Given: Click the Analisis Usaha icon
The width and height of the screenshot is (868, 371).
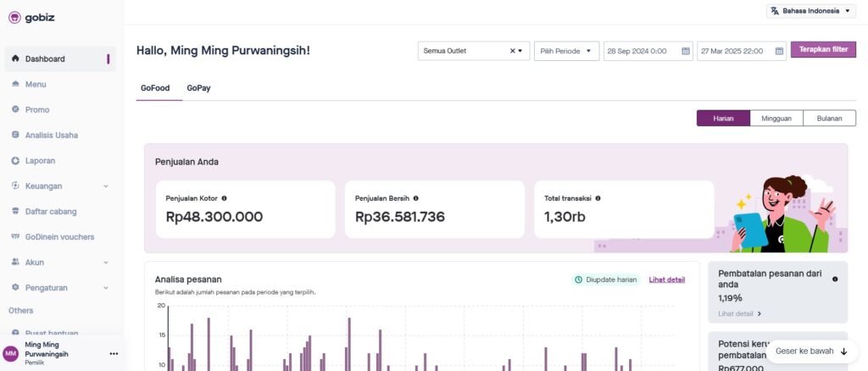Looking at the screenshot, I should (15, 135).
